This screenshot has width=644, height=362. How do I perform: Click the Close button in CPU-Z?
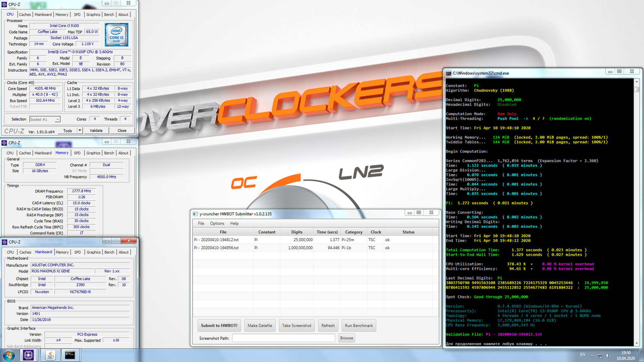click(122, 131)
